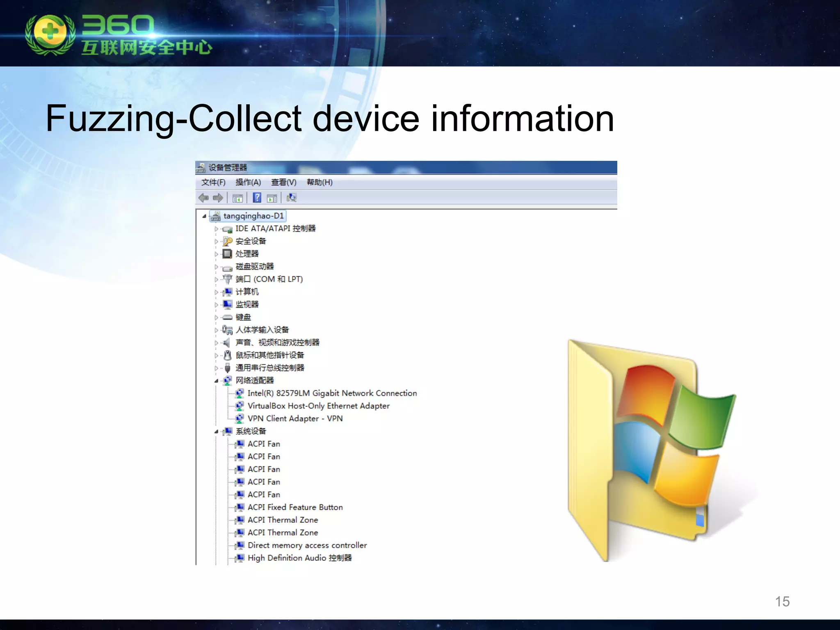
Task: Click the disk drive icon beside 磁盘驱动器
Action: 227,268
